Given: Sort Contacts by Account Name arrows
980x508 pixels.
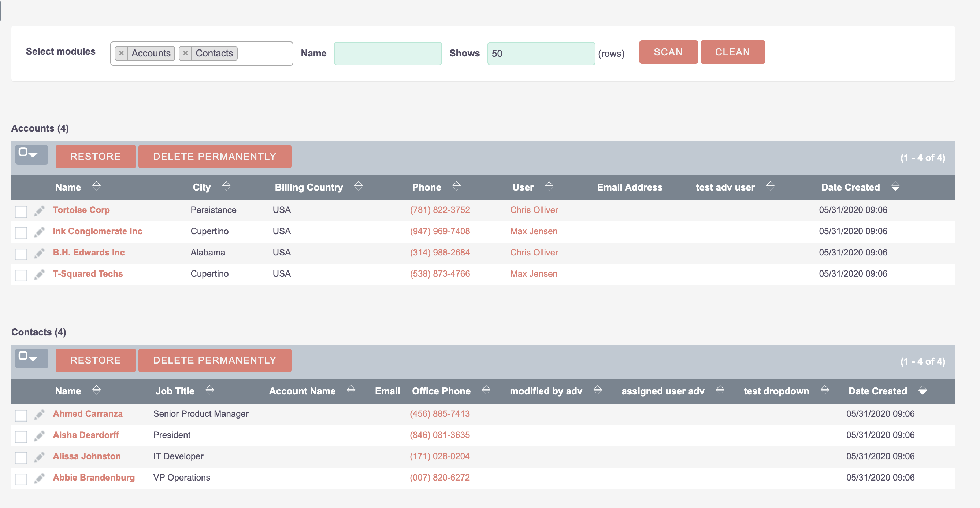Looking at the screenshot, I should 351,390.
